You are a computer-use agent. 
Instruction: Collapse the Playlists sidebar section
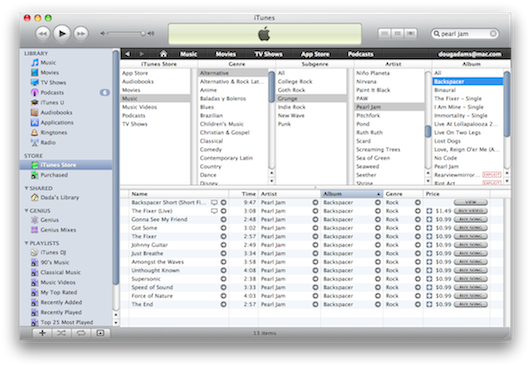click(x=26, y=243)
